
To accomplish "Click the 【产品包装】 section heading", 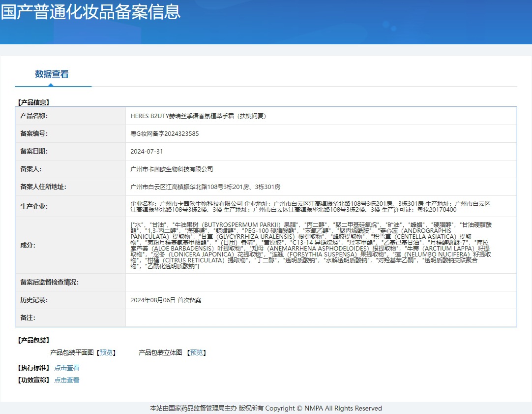I will 34,340.
